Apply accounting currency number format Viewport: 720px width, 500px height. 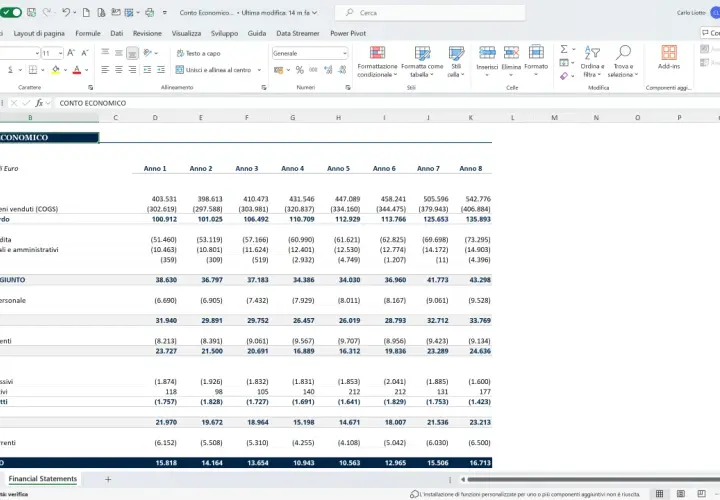(x=278, y=70)
